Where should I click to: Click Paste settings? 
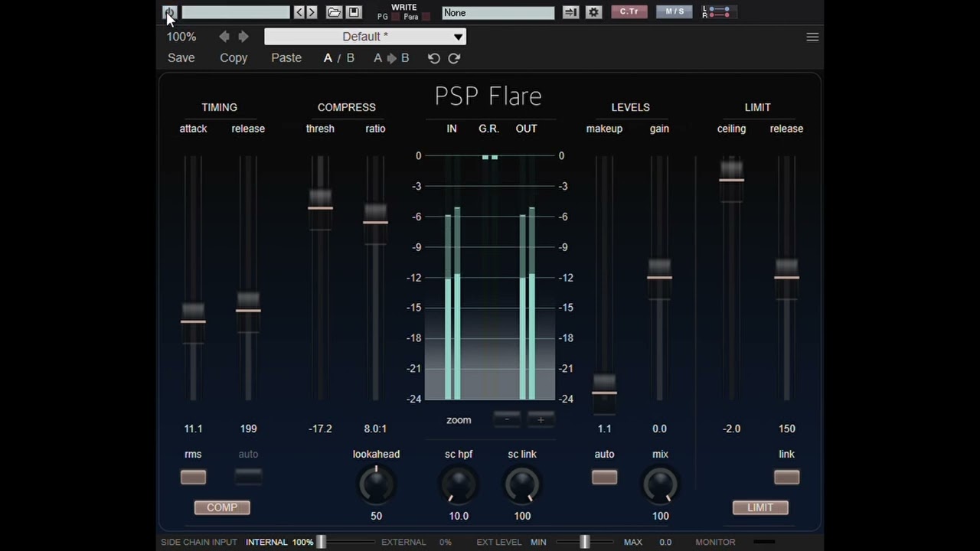pos(286,58)
